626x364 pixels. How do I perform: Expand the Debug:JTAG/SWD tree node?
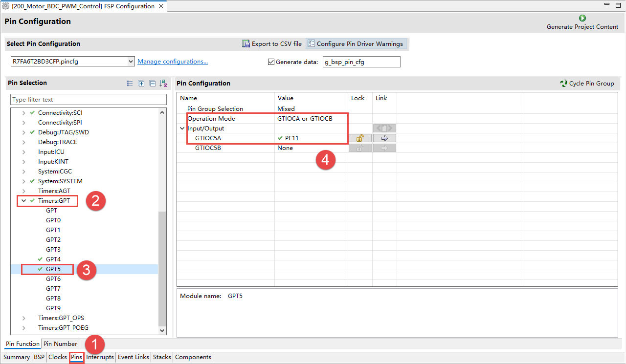(x=23, y=132)
